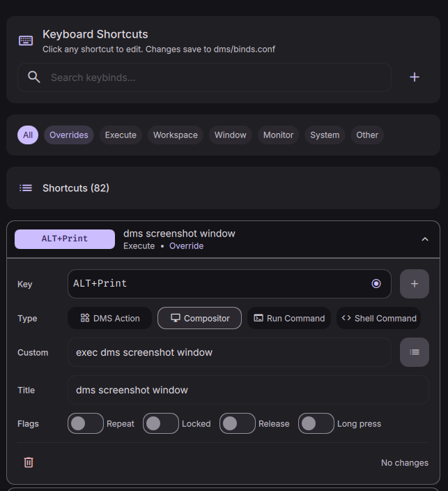Collapse the ALT+Print shortcut entry
This screenshot has width=448, height=491.
(x=425, y=239)
